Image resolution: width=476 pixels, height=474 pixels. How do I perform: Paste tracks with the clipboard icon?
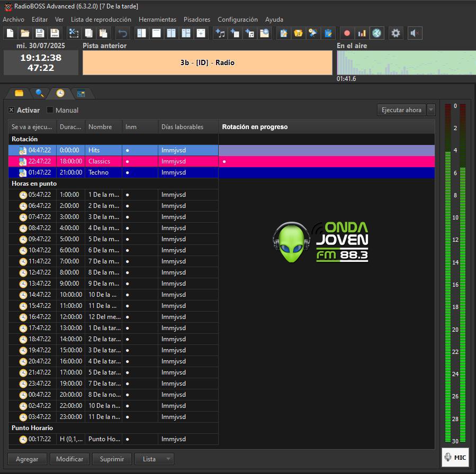[x=104, y=33]
